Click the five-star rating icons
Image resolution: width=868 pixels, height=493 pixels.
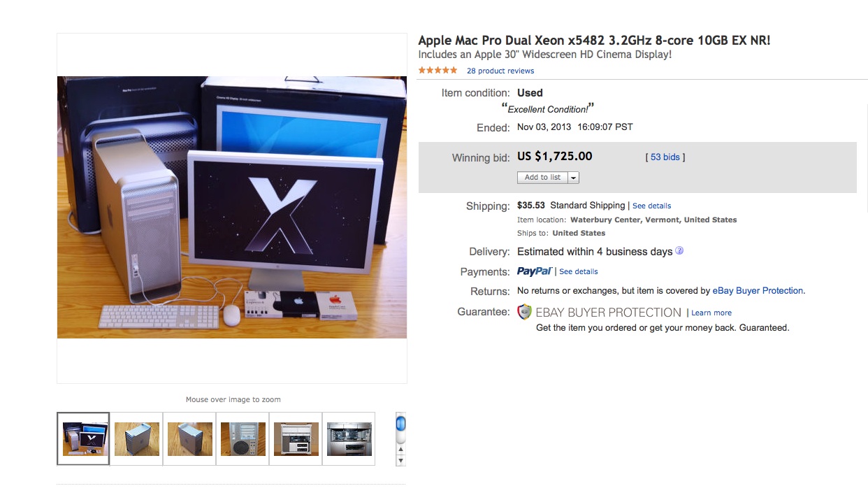point(437,71)
